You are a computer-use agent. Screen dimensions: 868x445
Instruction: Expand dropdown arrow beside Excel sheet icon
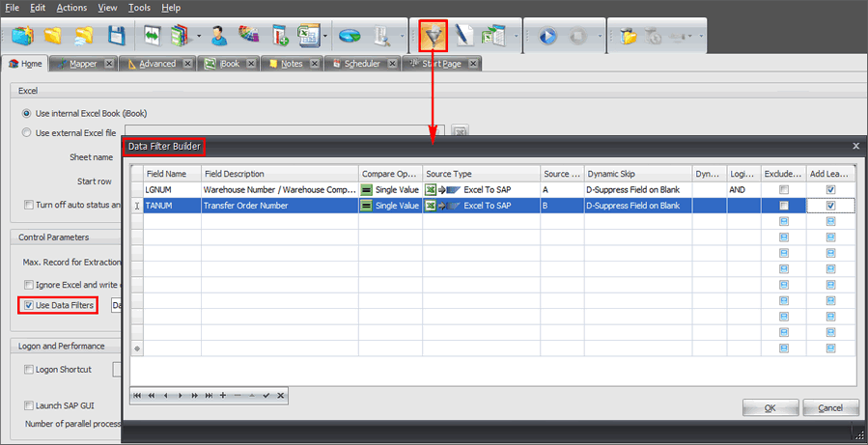326,38
